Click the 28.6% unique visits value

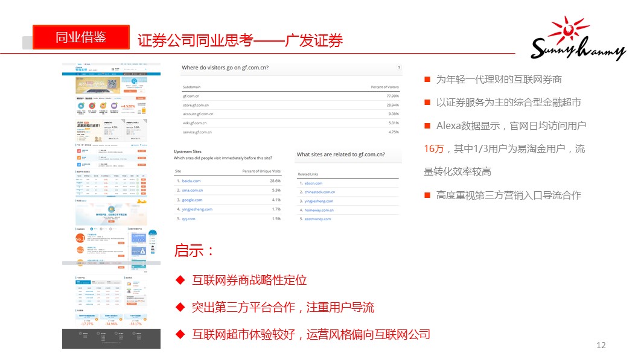(275, 181)
